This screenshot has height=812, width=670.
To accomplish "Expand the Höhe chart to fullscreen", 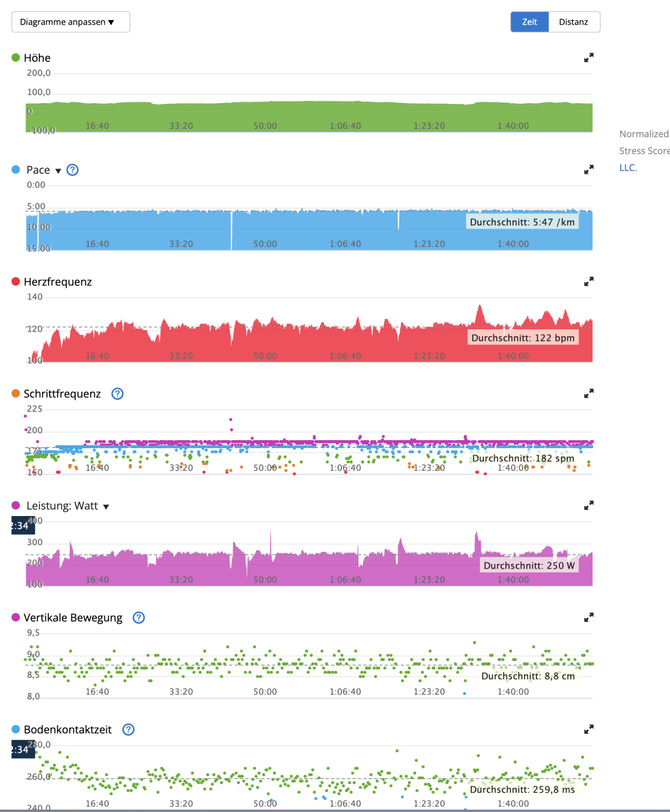I will [588, 58].
